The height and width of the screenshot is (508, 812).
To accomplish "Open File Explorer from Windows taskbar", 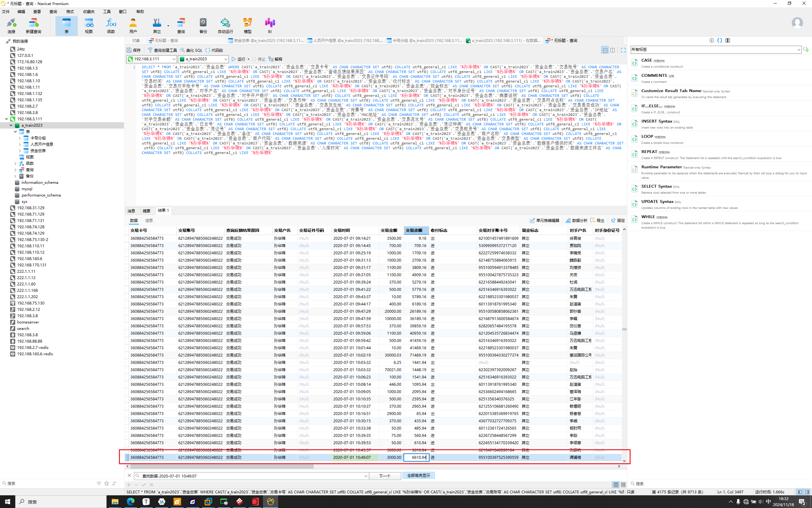I will click(x=115, y=502).
